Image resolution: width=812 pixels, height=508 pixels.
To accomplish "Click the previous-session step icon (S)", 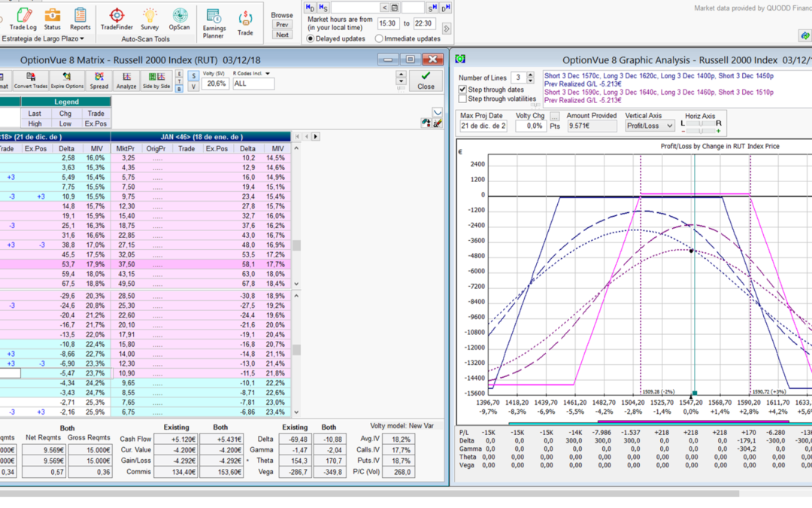I will point(323,8).
